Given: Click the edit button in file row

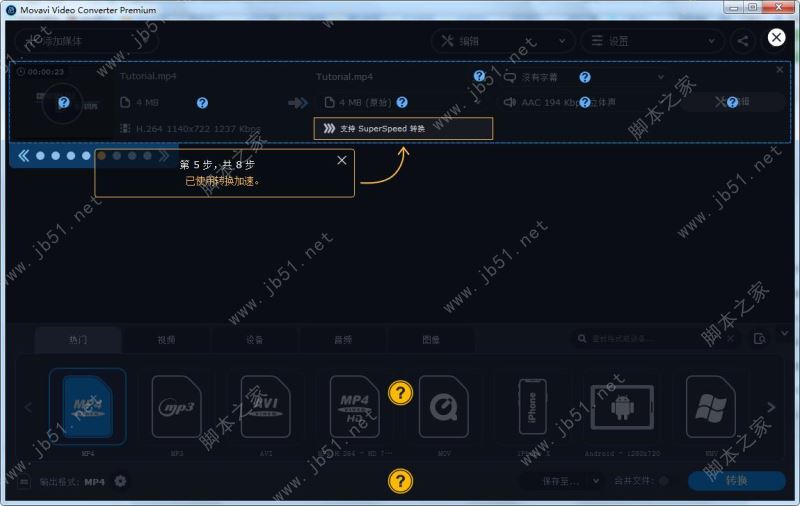Looking at the screenshot, I should 733,103.
